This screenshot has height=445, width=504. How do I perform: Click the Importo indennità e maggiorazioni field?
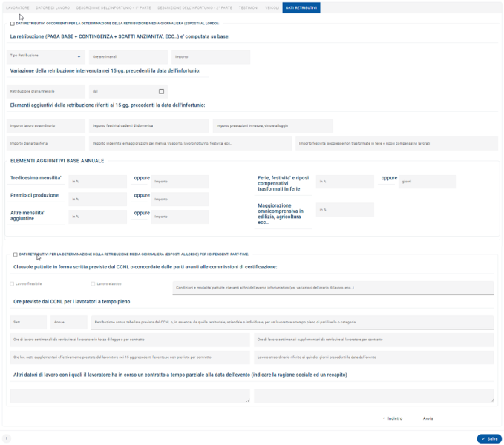tap(191, 144)
